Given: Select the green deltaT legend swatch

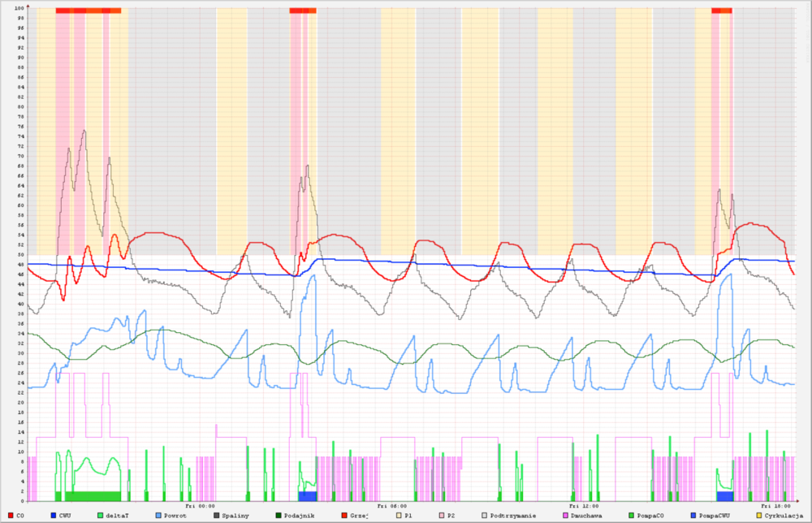Looking at the screenshot, I should click(100, 515).
